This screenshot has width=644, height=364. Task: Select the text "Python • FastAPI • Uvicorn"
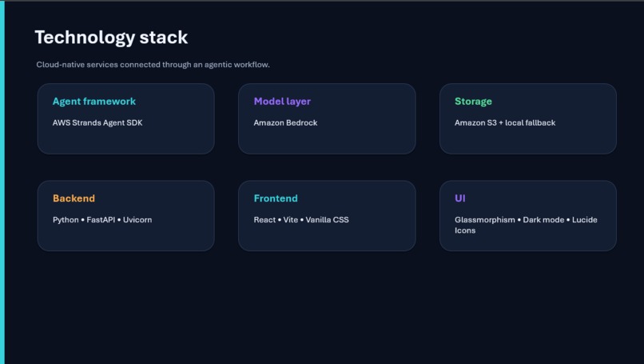coord(102,220)
